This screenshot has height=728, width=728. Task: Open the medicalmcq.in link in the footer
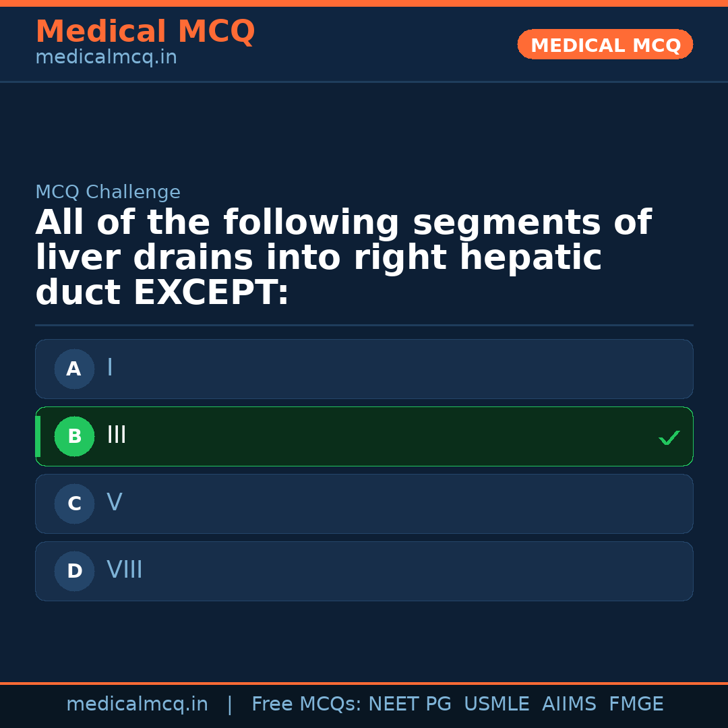point(137,704)
